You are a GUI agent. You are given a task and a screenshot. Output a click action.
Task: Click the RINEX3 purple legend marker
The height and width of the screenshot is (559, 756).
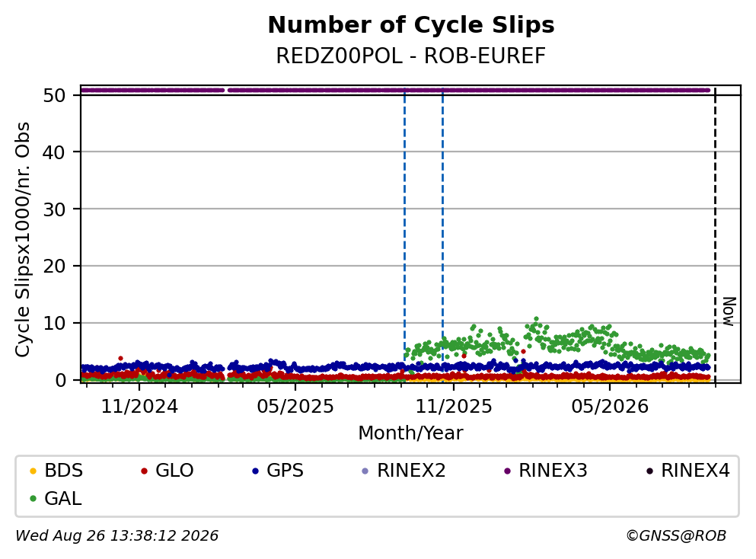[507, 471]
